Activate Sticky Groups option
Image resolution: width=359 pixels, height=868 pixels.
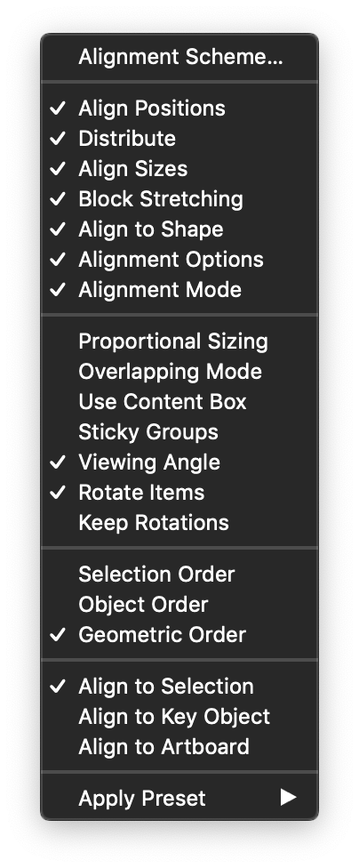(179, 432)
